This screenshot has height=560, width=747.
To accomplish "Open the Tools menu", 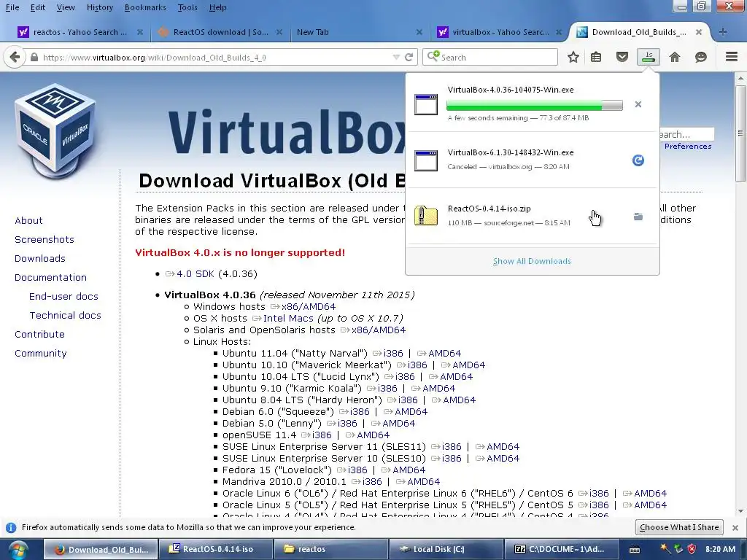I will click(x=187, y=7).
